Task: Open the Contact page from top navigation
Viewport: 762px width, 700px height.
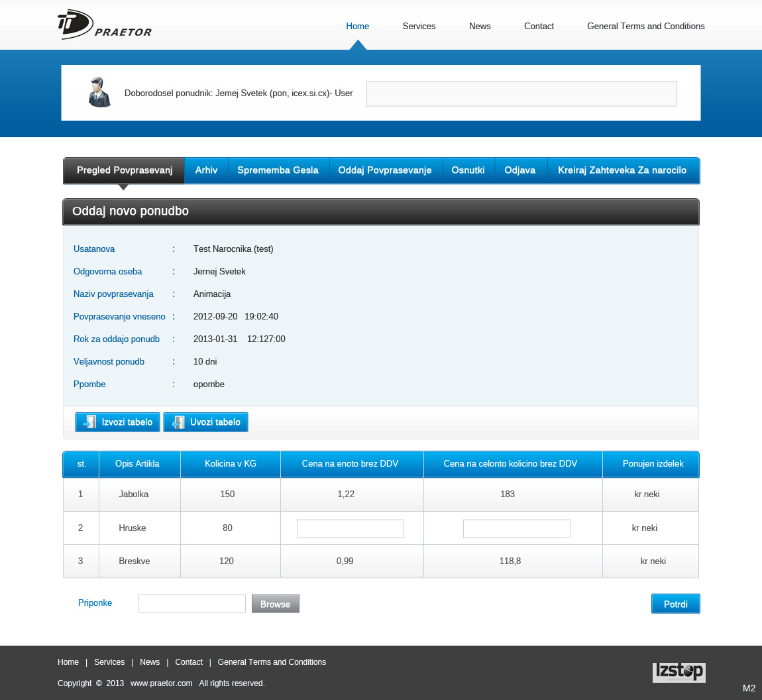Action: point(539,26)
